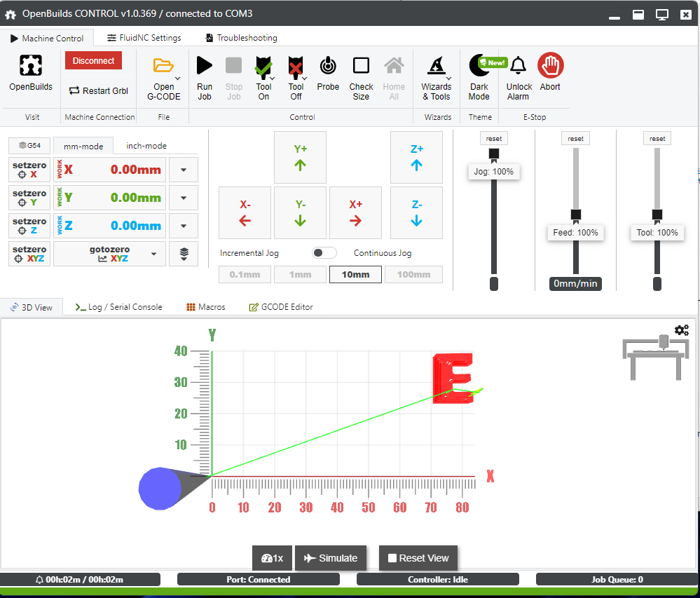Reset the Tool override
The width and height of the screenshot is (700, 598).
(657, 138)
